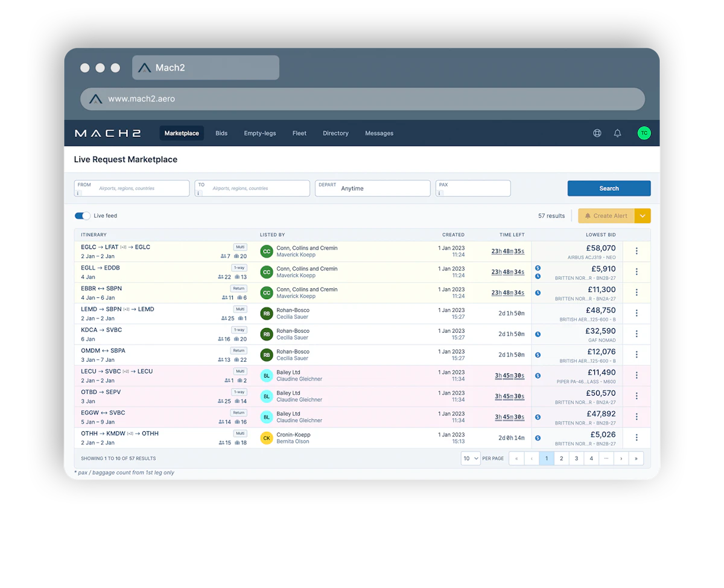Open the 10 per page dropdown
Image resolution: width=724 pixels, height=588 pixels.
471,458
